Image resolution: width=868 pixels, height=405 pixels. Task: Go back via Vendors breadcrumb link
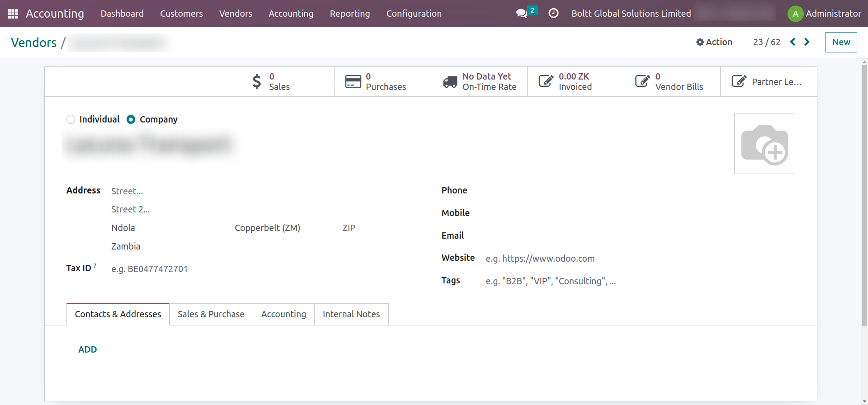[x=34, y=42]
